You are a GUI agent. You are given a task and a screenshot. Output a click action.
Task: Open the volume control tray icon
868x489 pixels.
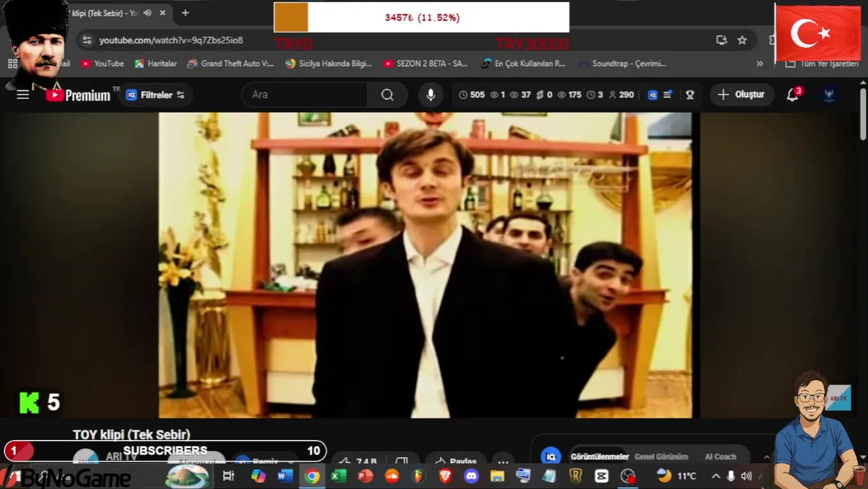pyautogui.click(x=746, y=476)
